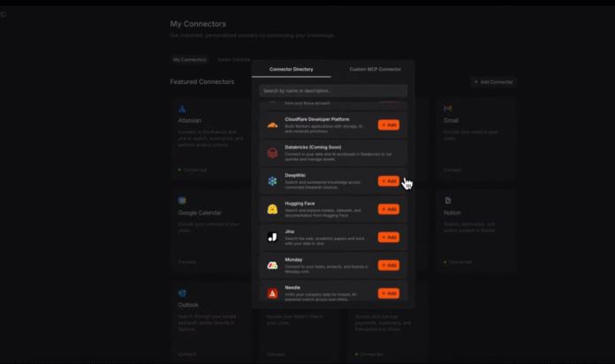Click the Cloudflare cloud logo icon
Image resolution: width=615 pixels, height=364 pixels.
(272, 125)
